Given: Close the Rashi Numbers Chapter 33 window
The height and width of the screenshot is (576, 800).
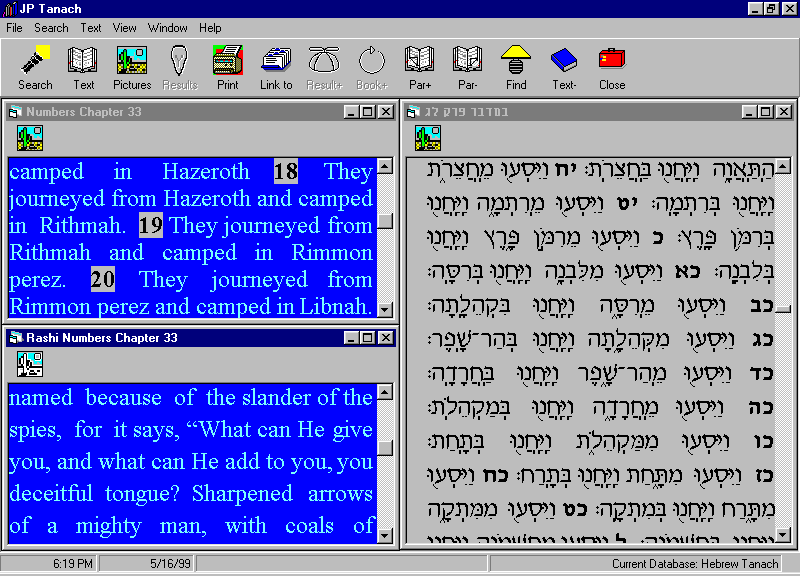Looking at the screenshot, I should [x=386, y=338].
